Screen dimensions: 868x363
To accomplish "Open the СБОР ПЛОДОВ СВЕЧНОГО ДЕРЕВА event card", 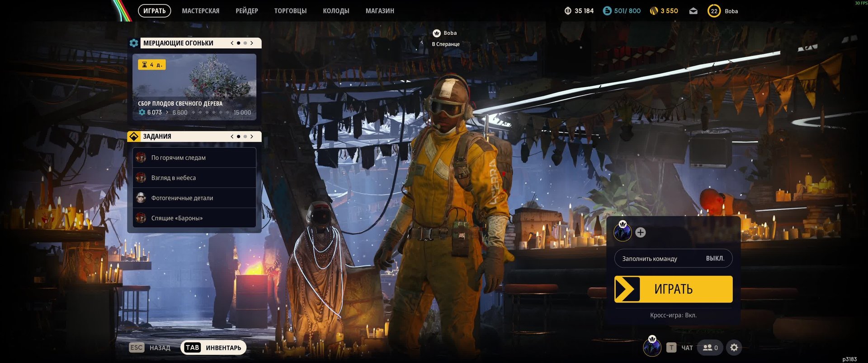I will pyautogui.click(x=194, y=87).
